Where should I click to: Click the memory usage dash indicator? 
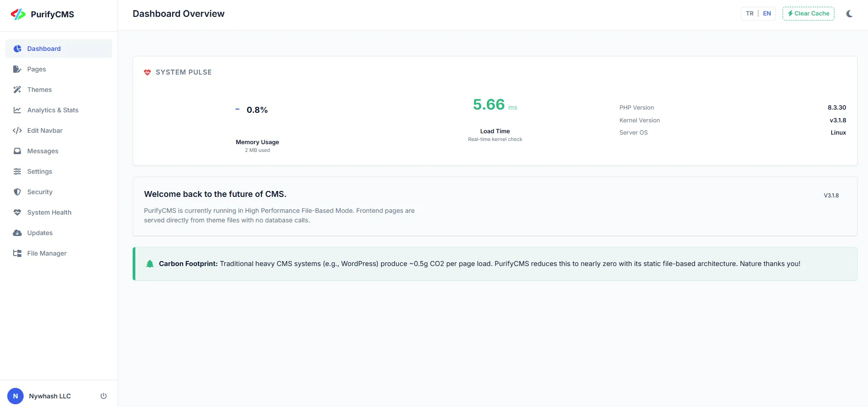click(x=237, y=109)
